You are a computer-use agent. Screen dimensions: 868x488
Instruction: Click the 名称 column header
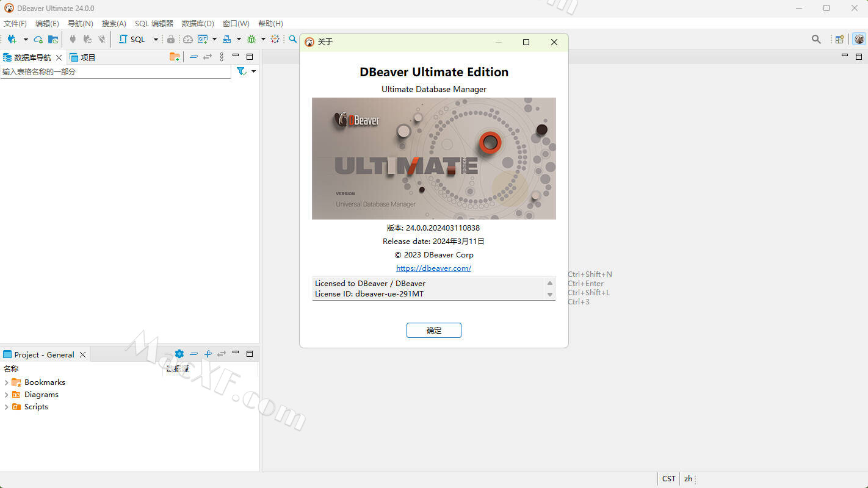click(11, 369)
